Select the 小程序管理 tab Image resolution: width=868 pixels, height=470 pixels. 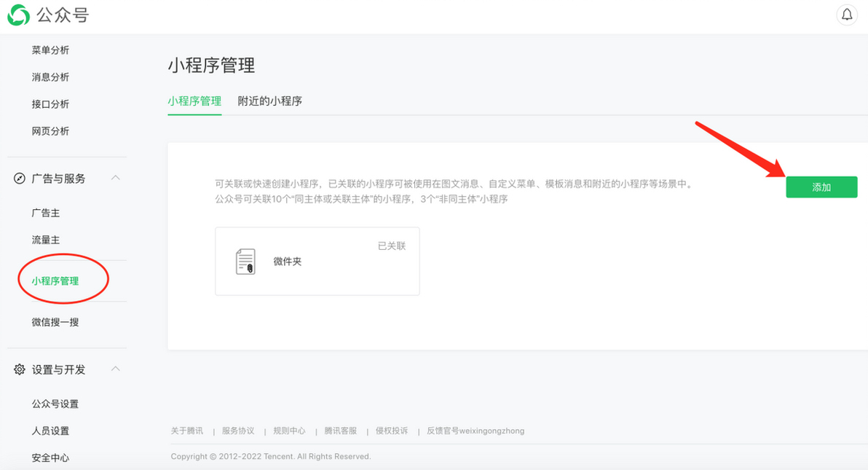click(x=194, y=101)
